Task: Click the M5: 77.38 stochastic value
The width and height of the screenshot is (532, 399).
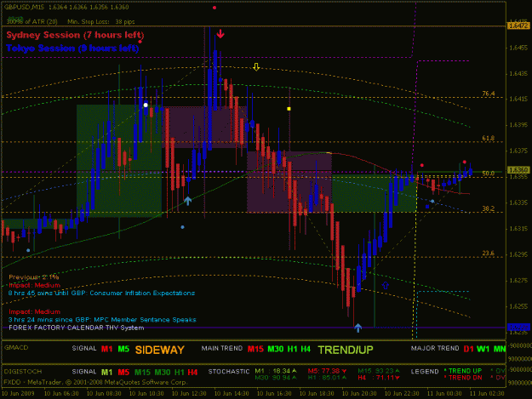Action: click(x=327, y=371)
